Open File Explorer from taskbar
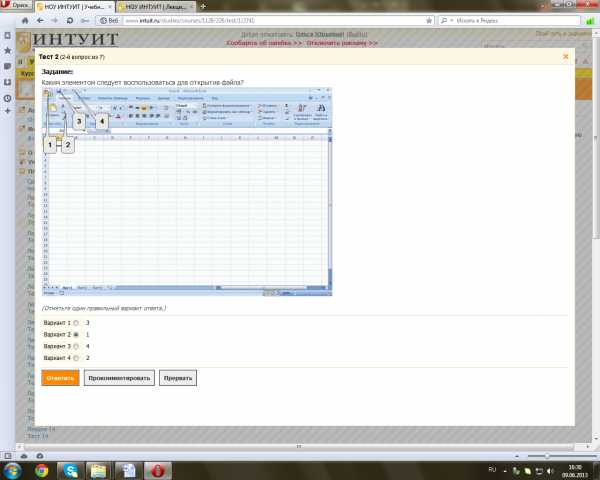 [x=99, y=471]
